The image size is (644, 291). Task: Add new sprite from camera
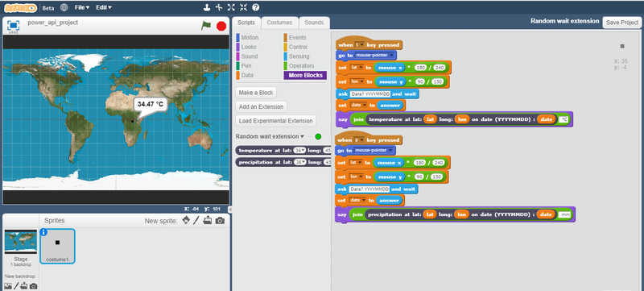(220, 221)
